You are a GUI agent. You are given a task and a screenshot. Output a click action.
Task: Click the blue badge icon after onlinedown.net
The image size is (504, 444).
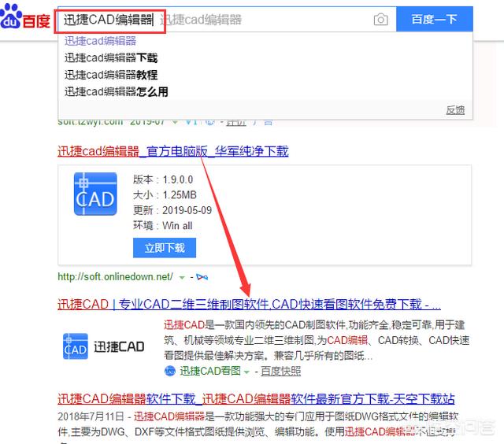[x=202, y=277]
